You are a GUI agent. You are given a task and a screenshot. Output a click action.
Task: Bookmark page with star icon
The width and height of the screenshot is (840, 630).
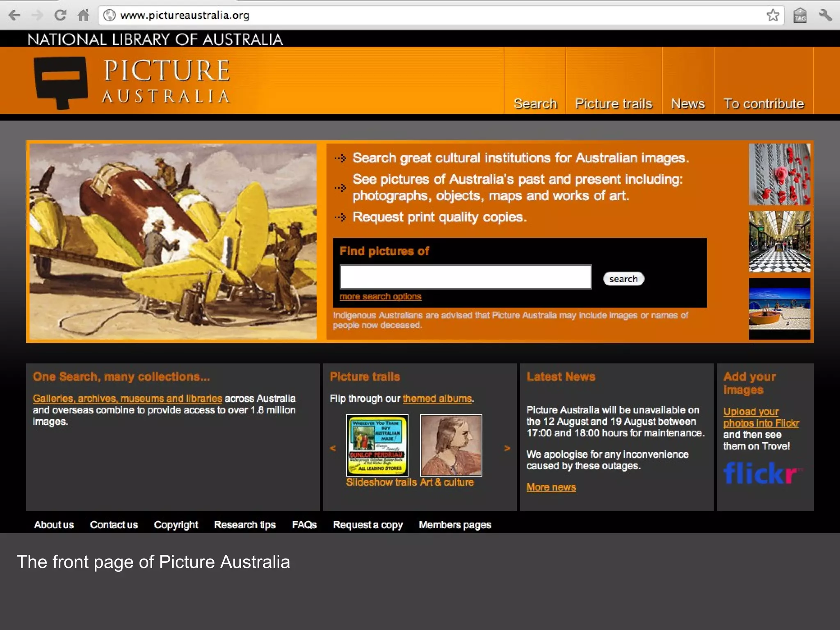773,16
